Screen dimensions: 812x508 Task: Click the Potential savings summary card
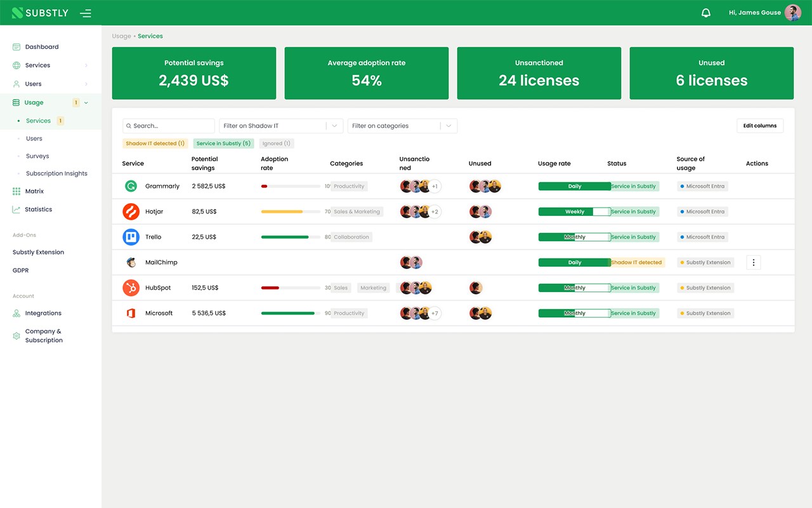tap(194, 73)
